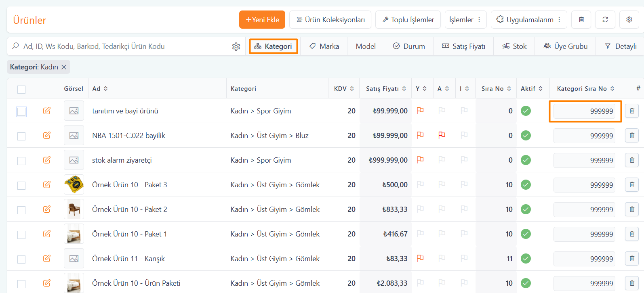The width and height of the screenshot is (644, 293).
Task: Click the edit icon for NBA 1501-C.022 bayilik
Action: (x=47, y=135)
